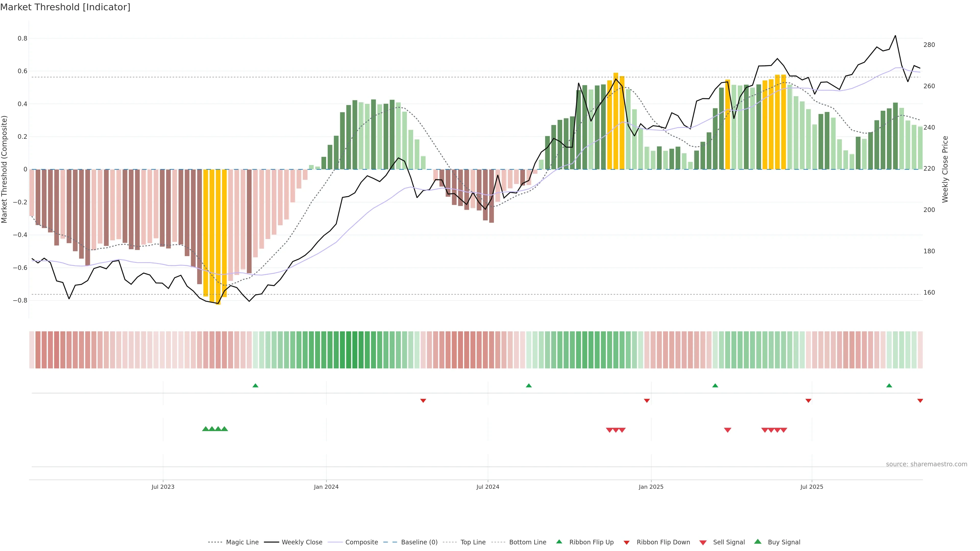Screen dimensions: 980x551
Task: Click the leftmost green ribbon flip up marker
Action: [x=255, y=386]
